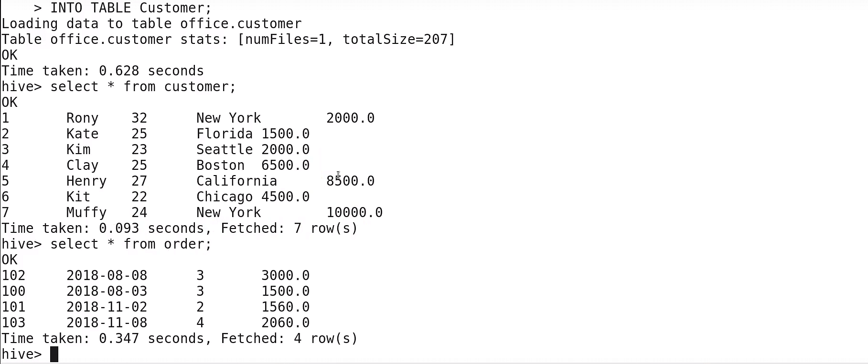Image resolution: width=868 pixels, height=364 pixels.
Task: Click 'Fetched: 7 row(s)' text
Action: tap(289, 229)
